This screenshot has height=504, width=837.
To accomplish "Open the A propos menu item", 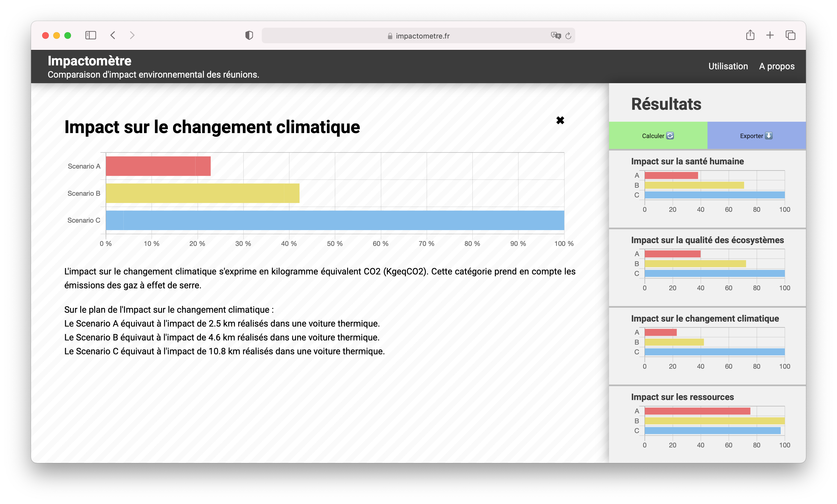I will tap(777, 66).
